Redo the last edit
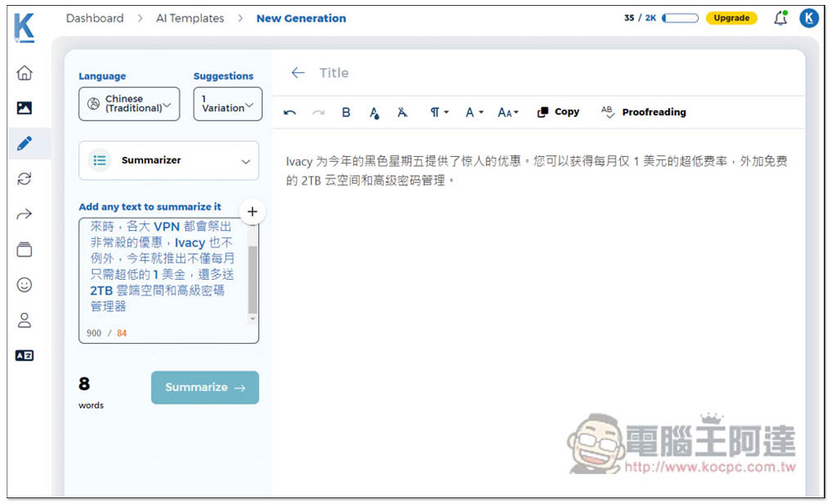This screenshot has height=504, width=831. [x=318, y=112]
